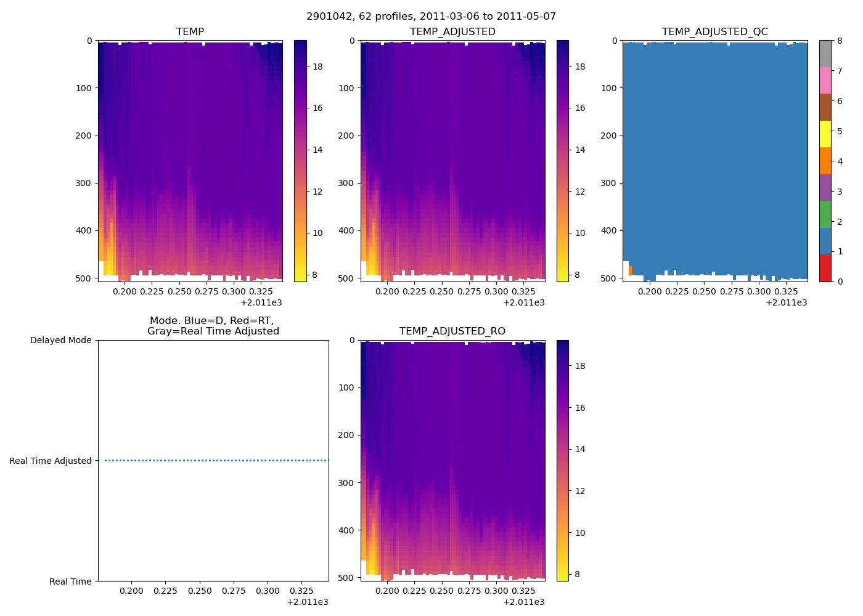
Task: Select the yellow segment of QC colorbar
Action: 825,134
